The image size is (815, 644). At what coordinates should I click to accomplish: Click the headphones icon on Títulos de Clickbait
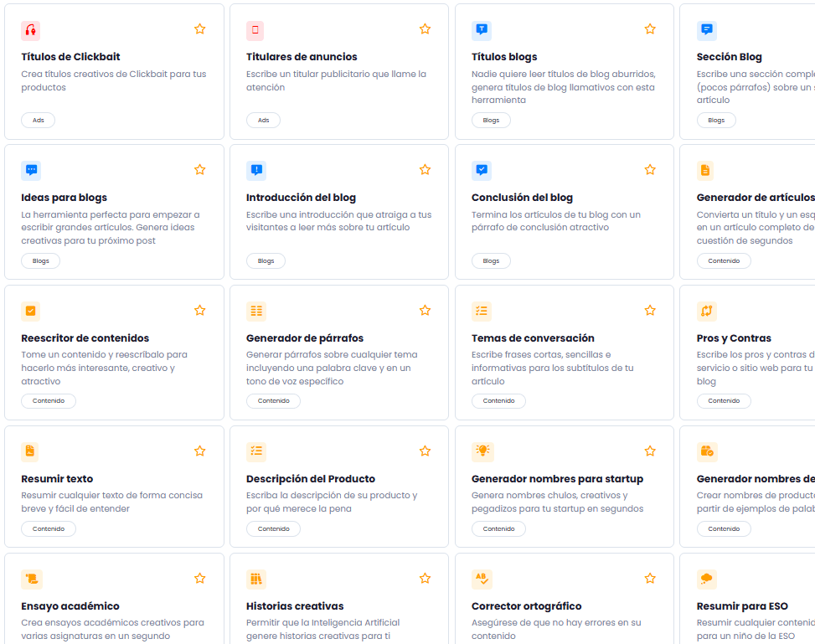[x=31, y=30]
